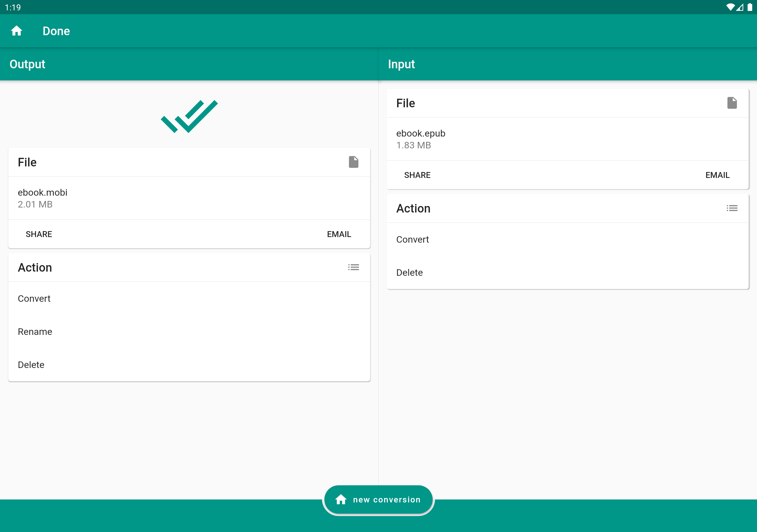The width and height of the screenshot is (757, 532).
Task: Click the output File card document icon
Action: pyautogui.click(x=353, y=162)
